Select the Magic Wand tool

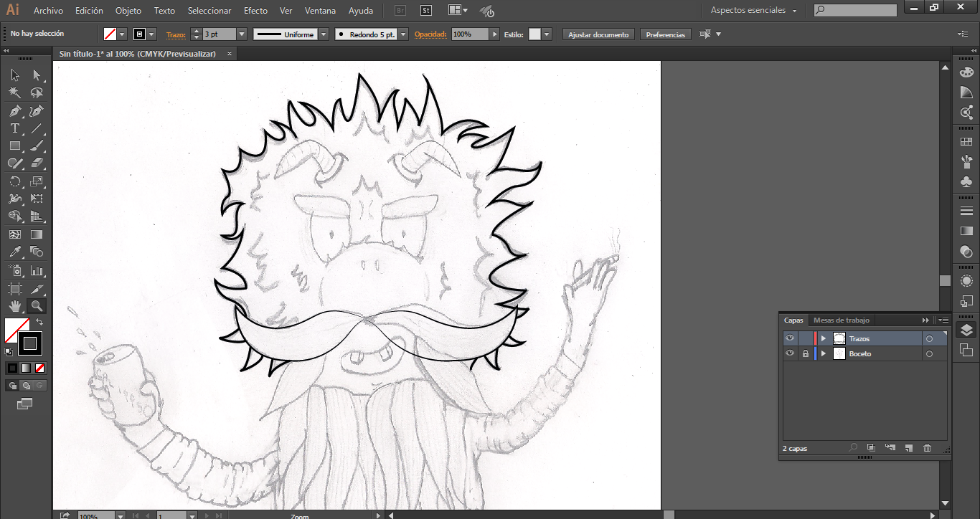(14, 92)
